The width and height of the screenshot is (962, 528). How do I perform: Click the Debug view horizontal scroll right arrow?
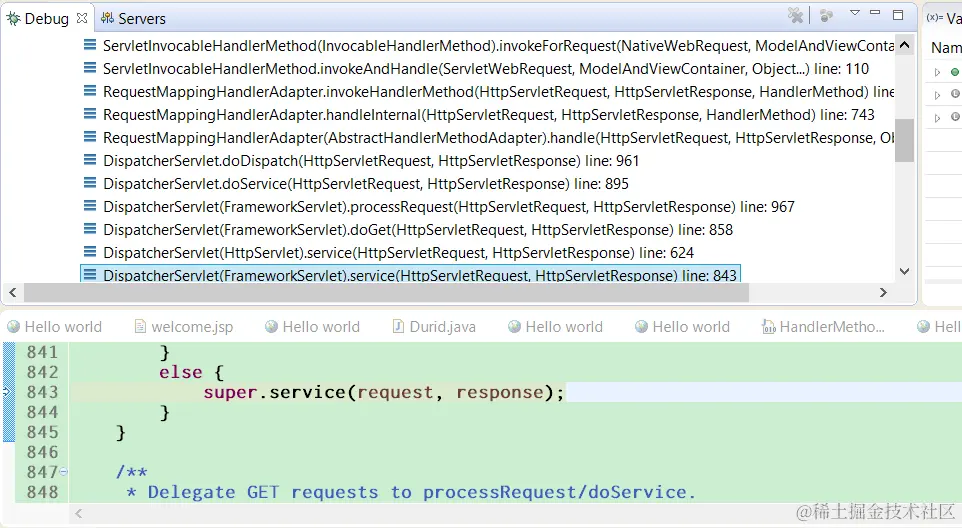click(x=883, y=293)
